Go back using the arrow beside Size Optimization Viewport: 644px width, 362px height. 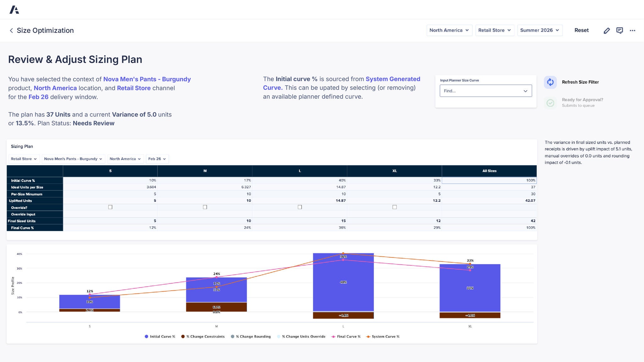[11, 30]
